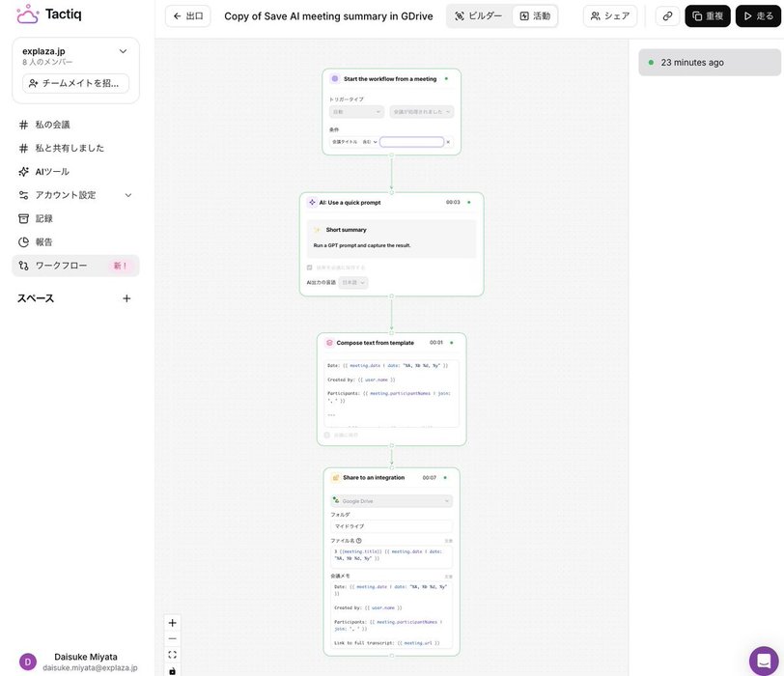784x676 pixels.
Task: Click the 私の会議 hash icon
Action: click(23, 125)
